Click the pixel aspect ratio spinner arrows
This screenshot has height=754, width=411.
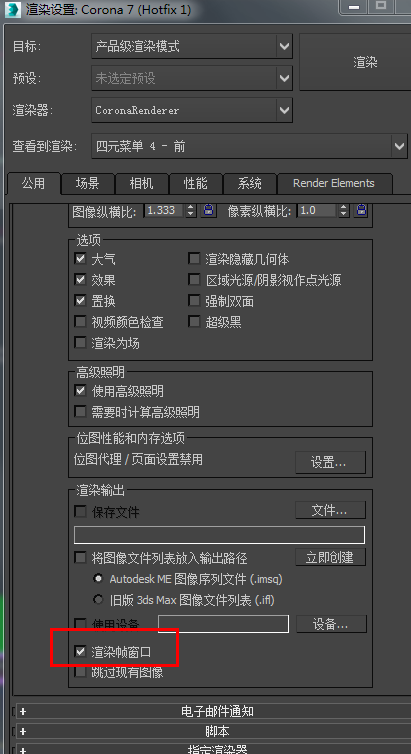pyautogui.click(x=344, y=211)
